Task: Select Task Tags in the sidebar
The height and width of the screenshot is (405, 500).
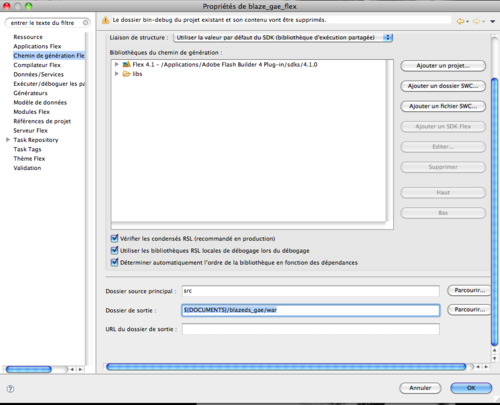Action: click(x=27, y=149)
